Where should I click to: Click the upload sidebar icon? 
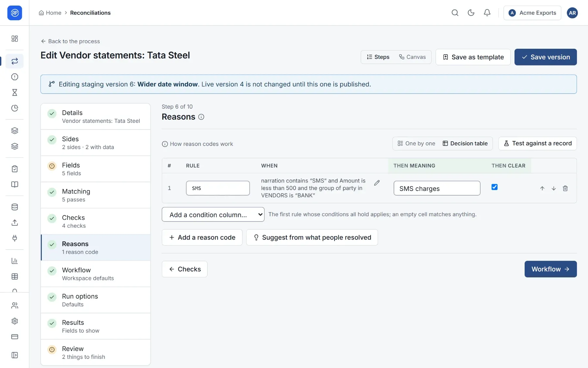point(15,223)
